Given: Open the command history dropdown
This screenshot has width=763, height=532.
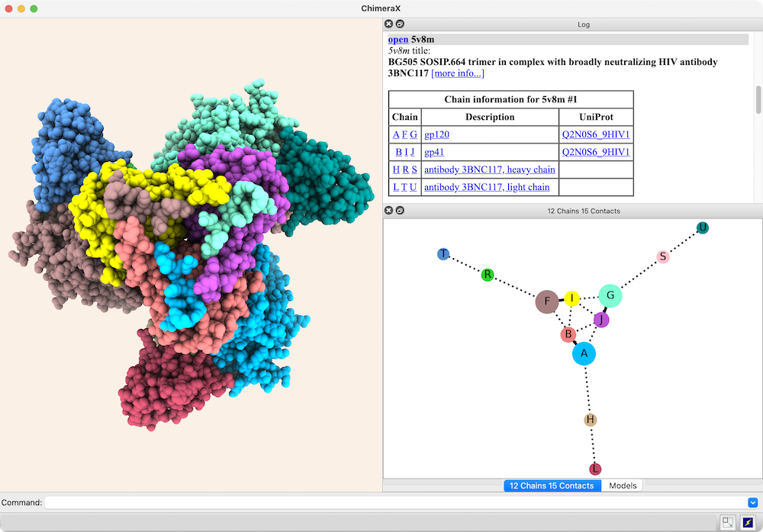Looking at the screenshot, I should (x=752, y=502).
